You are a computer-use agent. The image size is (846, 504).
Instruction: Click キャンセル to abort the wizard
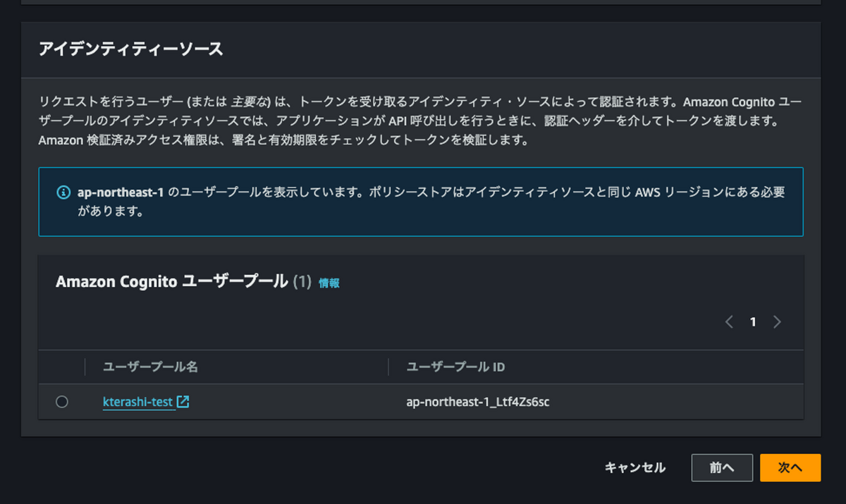click(634, 467)
